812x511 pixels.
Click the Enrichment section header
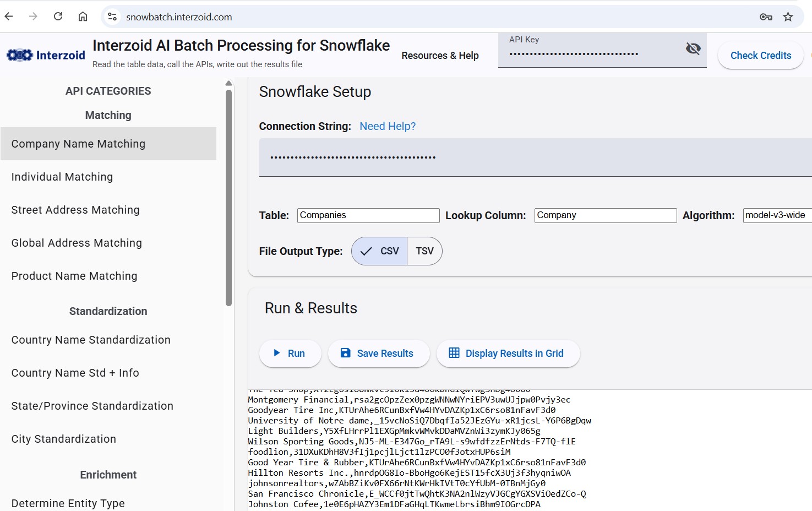[108, 475]
